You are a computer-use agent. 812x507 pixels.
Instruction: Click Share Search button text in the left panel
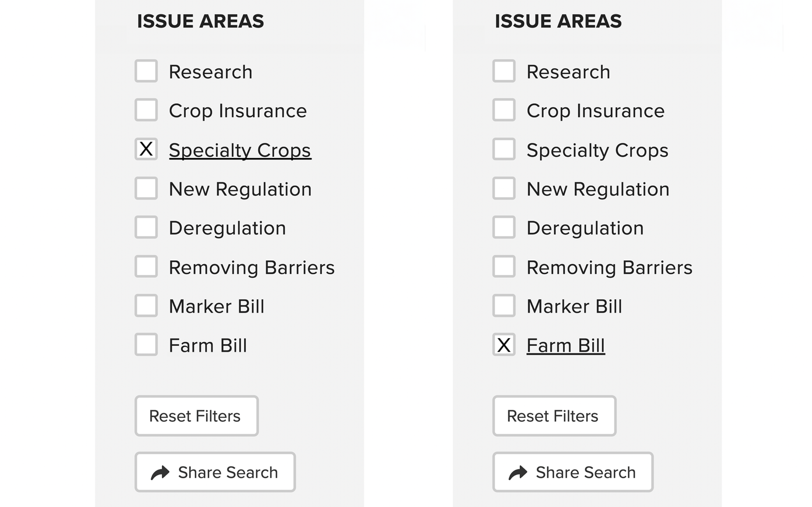click(228, 473)
